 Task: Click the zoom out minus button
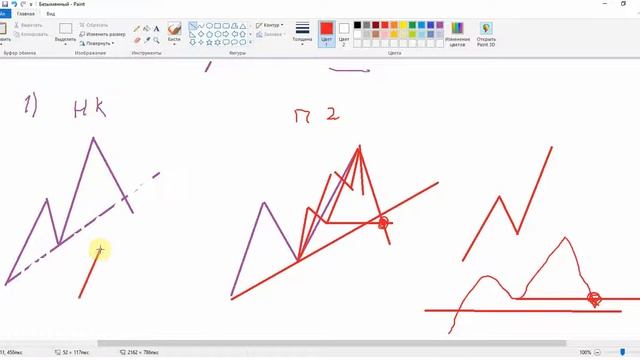pos(597,352)
